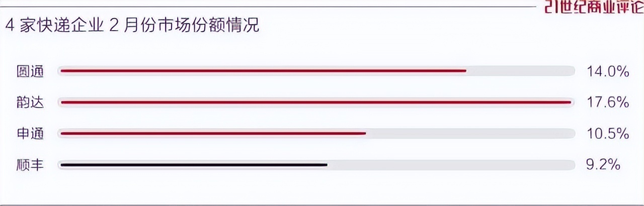Click the end tip of 申通 red bar
The width and height of the screenshot is (644, 206).
pyautogui.click(x=364, y=134)
